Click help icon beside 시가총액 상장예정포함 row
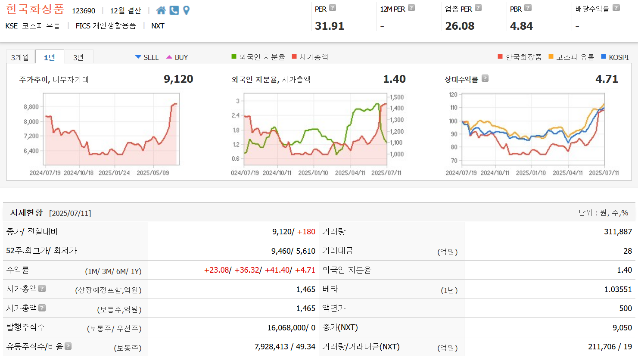 pyautogui.click(x=42, y=289)
